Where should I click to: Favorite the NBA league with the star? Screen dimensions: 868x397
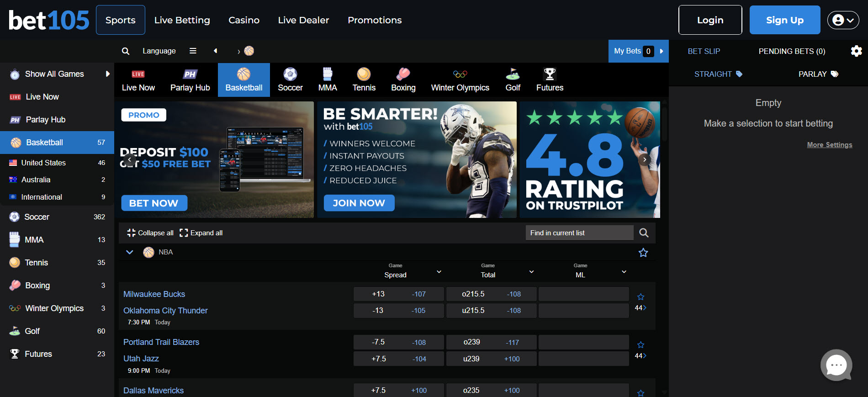[x=643, y=253]
